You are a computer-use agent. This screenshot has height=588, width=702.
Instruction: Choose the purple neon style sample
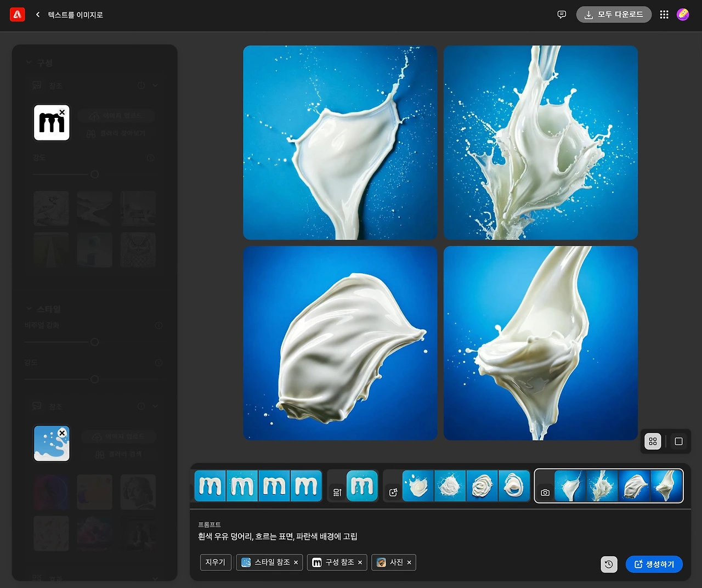tap(51, 492)
